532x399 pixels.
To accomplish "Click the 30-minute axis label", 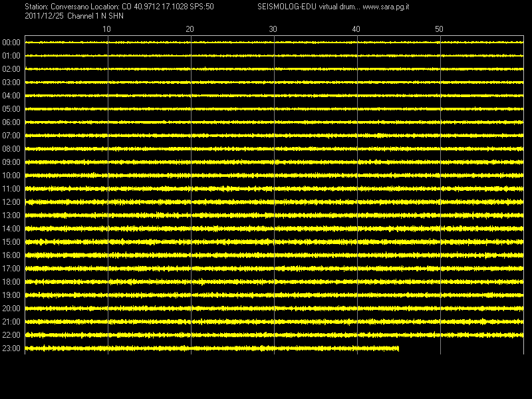I will pos(273,29).
